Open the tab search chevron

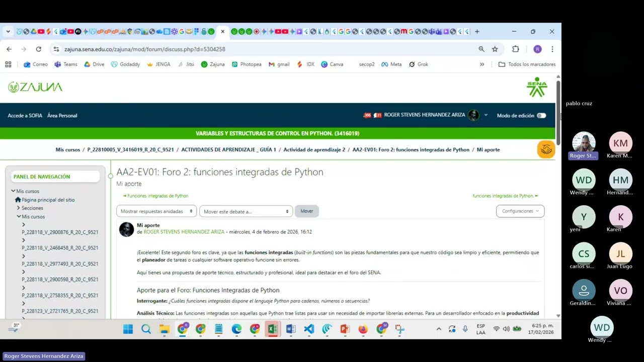coord(8,31)
